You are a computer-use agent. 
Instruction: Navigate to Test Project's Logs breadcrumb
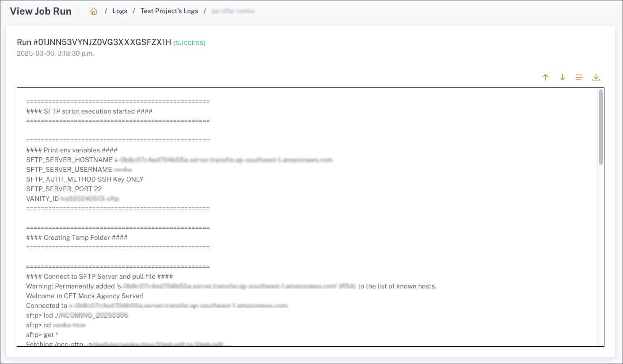coord(169,11)
